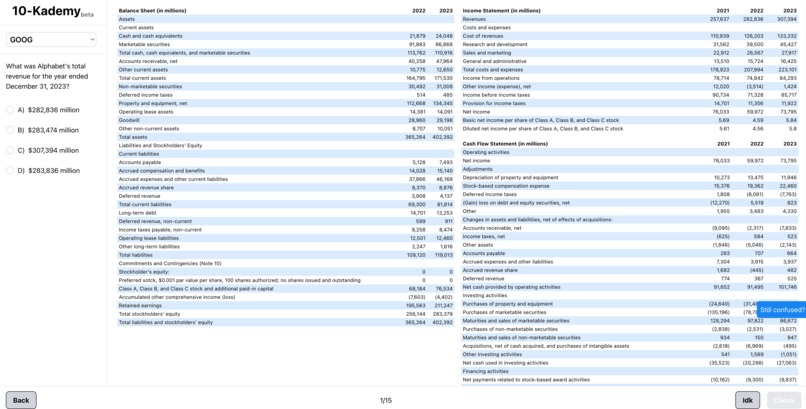806x409 pixels.
Task: Click the Total liabilities and stockholders' equity row
Action: point(286,322)
